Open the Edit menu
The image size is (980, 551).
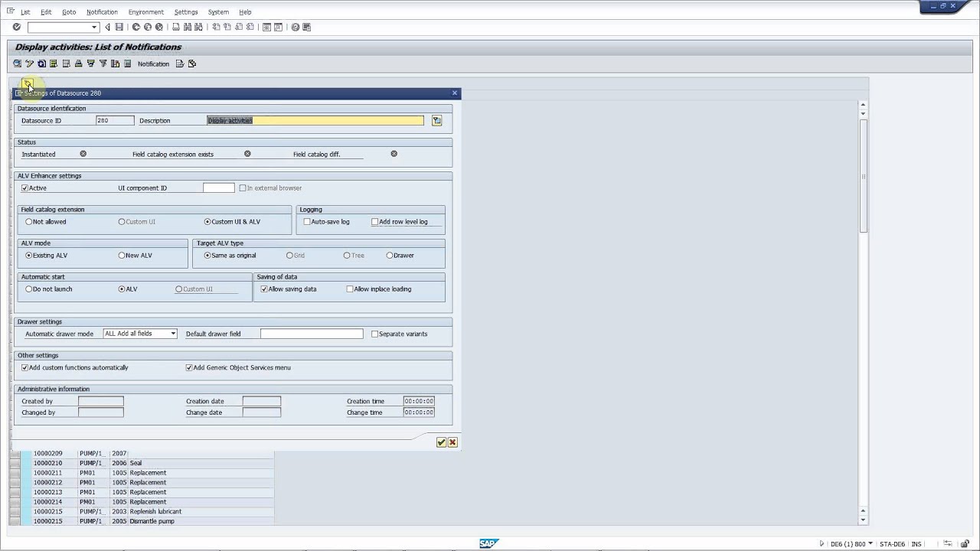[46, 12]
